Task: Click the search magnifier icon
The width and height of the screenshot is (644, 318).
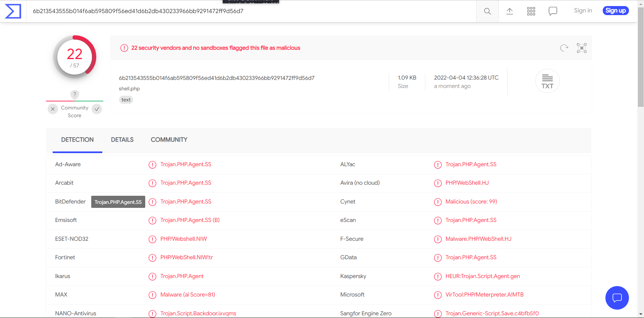Action: tap(487, 11)
